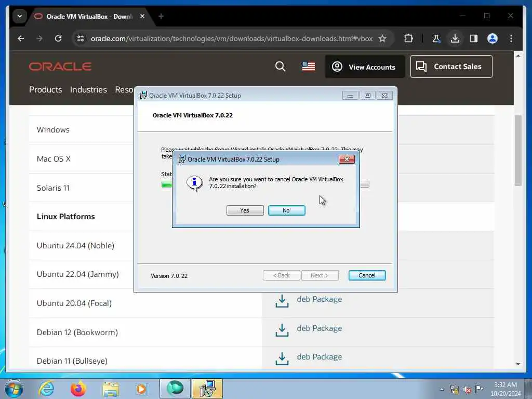The height and width of the screenshot is (399, 532).
Task: Switch to the VirtualBox installer taskbar item
Action: tap(207, 389)
